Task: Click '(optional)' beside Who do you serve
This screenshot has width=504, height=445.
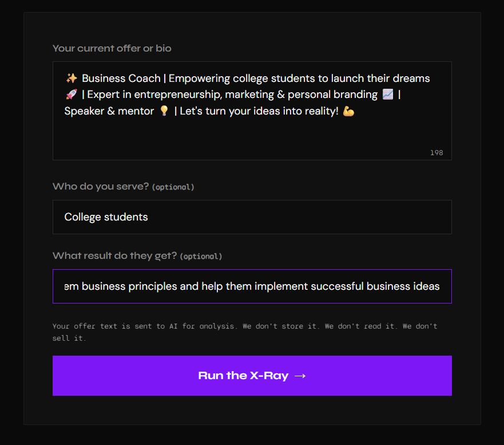Action: tap(173, 187)
